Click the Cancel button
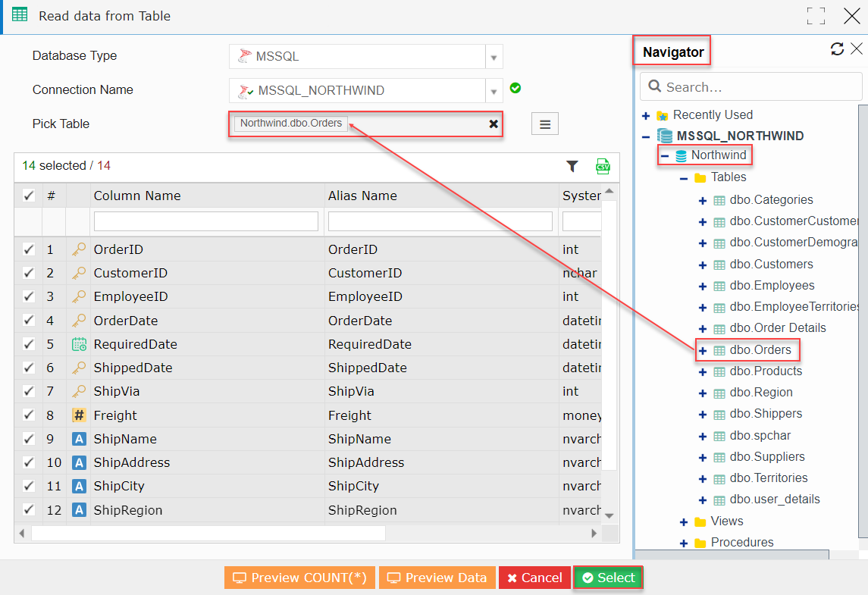Image resolution: width=868 pixels, height=595 pixels. pyautogui.click(x=534, y=578)
